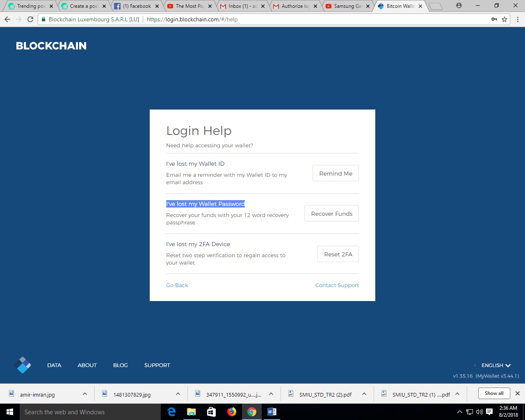This screenshot has height=420, width=525.
Task: Click the I've lost my Wallet ID heading
Action: pyautogui.click(x=195, y=164)
